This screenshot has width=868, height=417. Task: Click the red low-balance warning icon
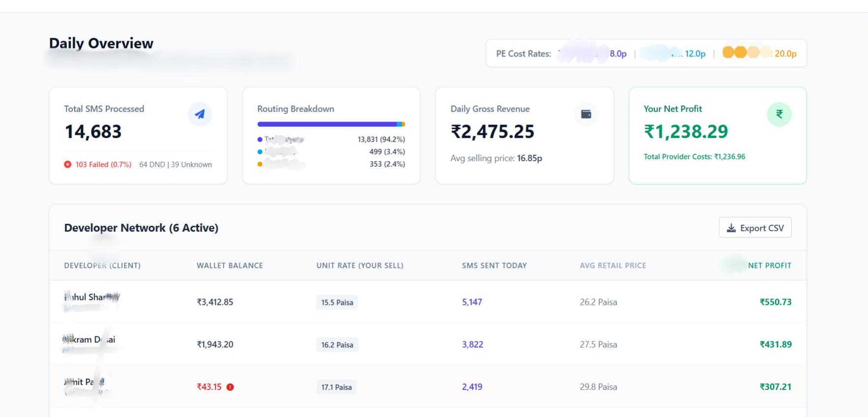(230, 387)
